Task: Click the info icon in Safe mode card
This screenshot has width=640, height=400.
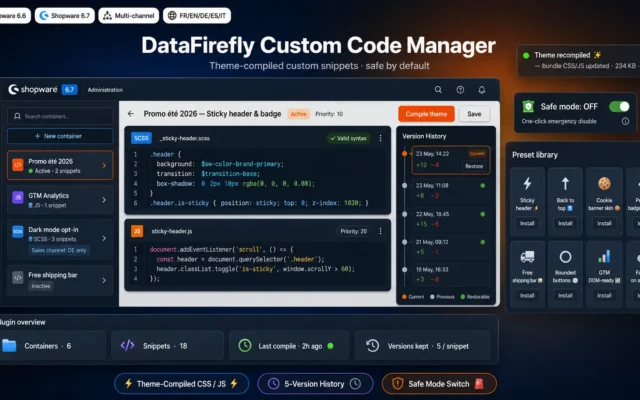Action: 625,121
